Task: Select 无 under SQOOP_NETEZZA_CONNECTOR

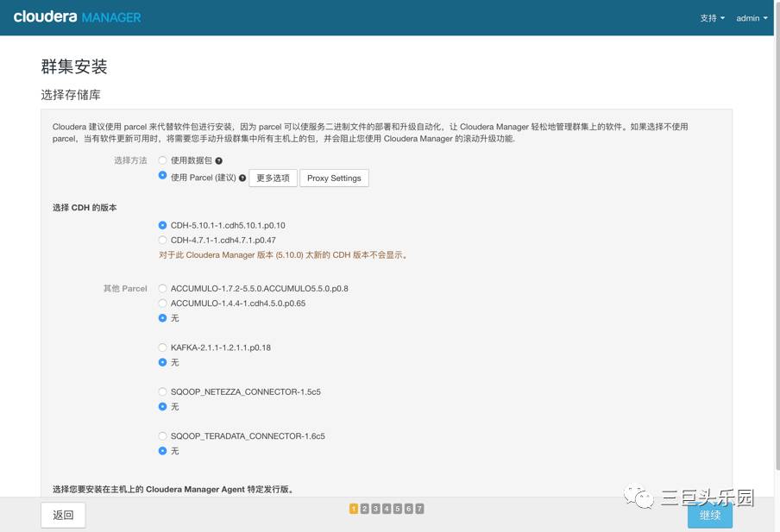Action: click(x=162, y=406)
